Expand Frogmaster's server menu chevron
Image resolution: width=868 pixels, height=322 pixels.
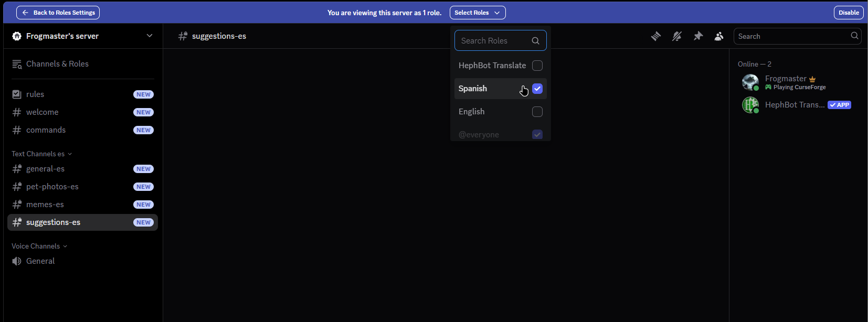(150, 36)
